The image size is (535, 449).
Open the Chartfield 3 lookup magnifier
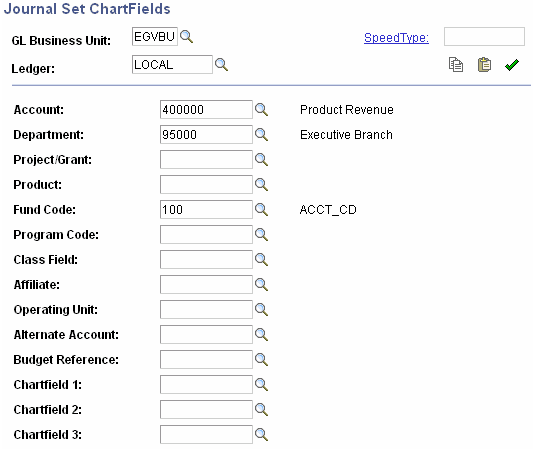pos(261,434)
